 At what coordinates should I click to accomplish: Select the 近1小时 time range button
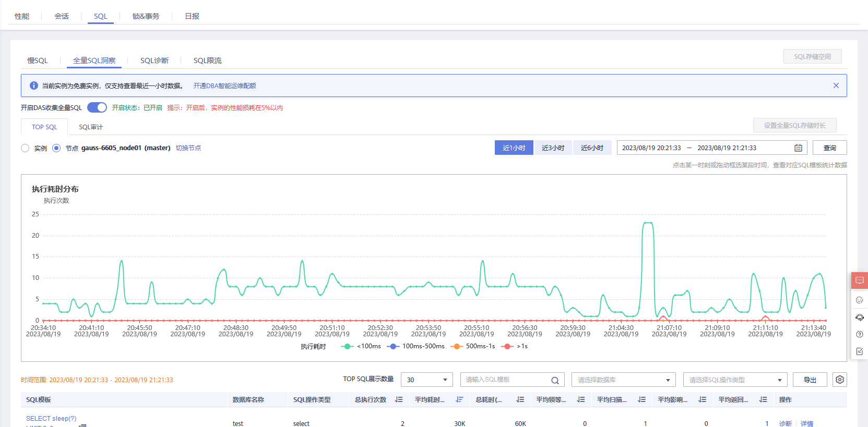[514, 148]
